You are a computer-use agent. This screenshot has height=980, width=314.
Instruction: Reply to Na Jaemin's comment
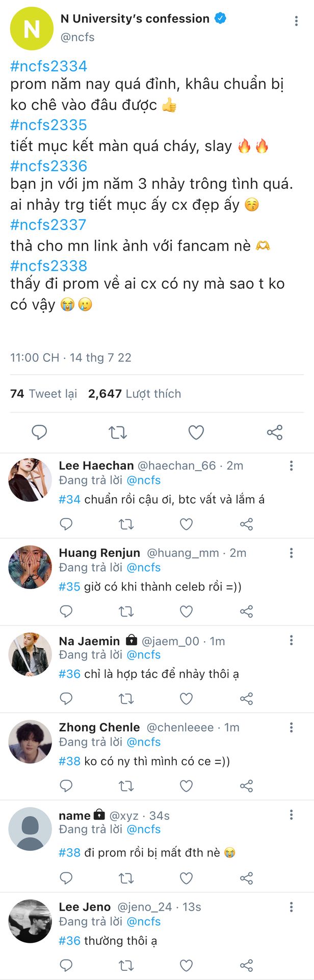pos(66,699)
